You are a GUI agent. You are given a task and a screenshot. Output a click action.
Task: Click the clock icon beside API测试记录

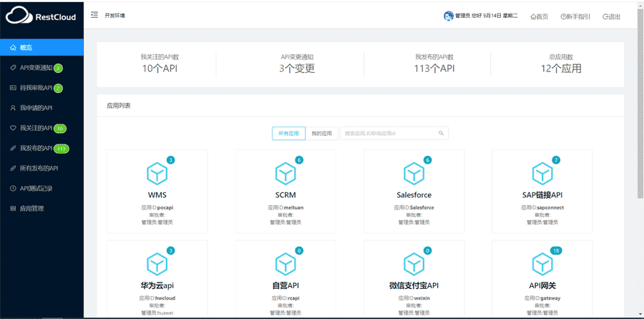[x=13, y=188]
